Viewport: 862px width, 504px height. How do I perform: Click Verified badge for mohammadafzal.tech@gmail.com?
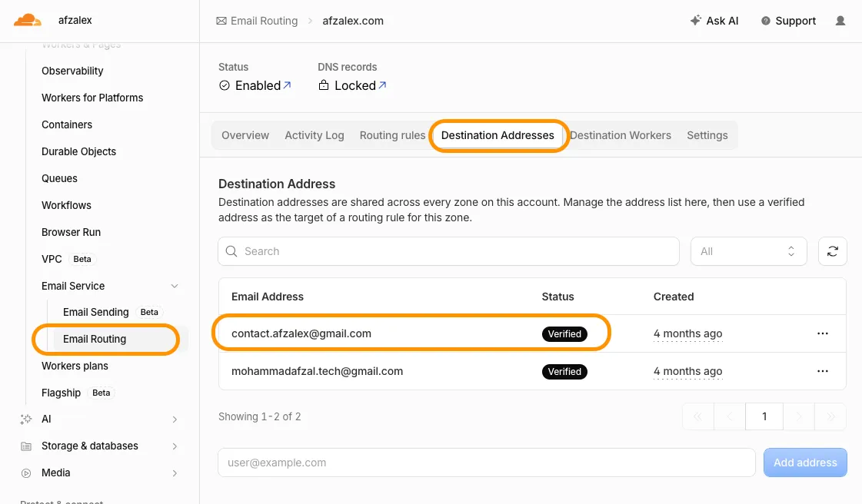[x=564, y=372]
